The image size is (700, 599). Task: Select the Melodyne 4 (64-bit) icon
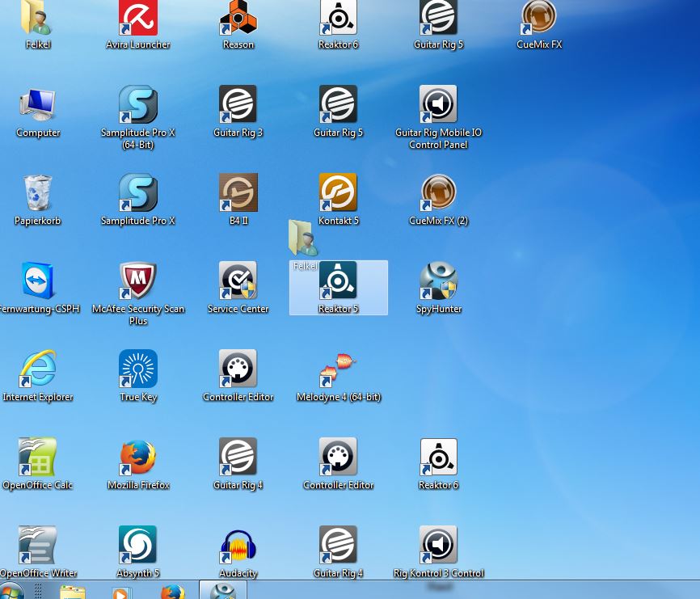coord(339,369)
